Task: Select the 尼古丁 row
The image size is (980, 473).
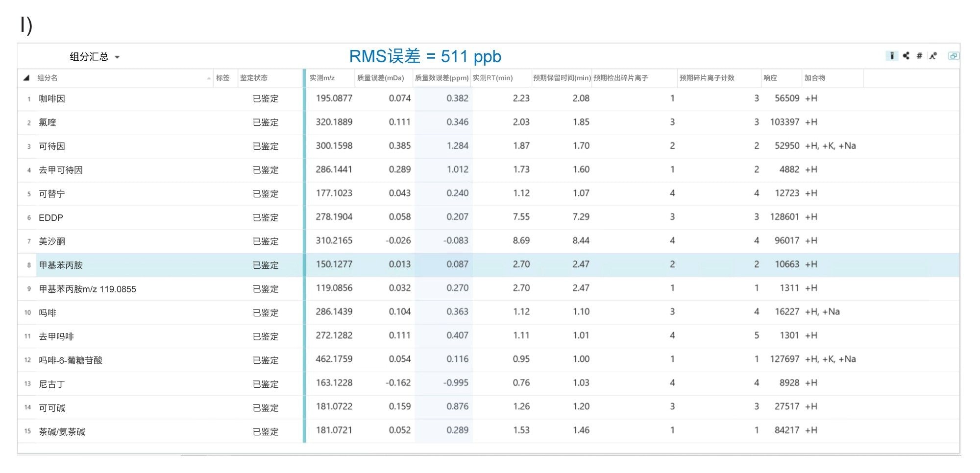Action: (489, 383)
